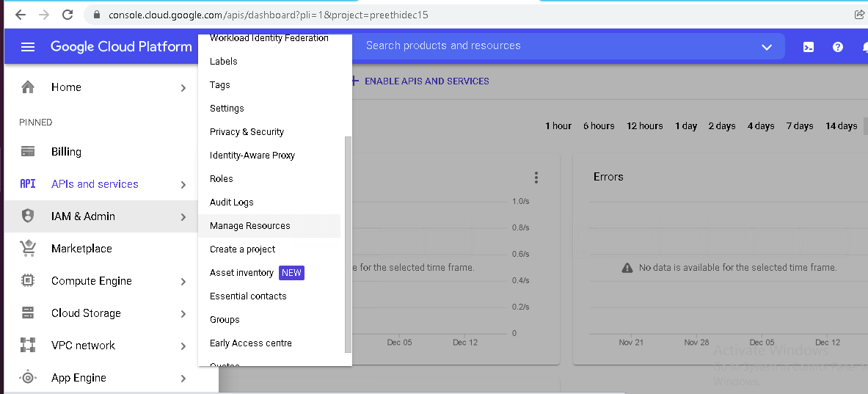Expand Cloud Storage submenu arrow
868x394 pixels.
coord(183,314)
